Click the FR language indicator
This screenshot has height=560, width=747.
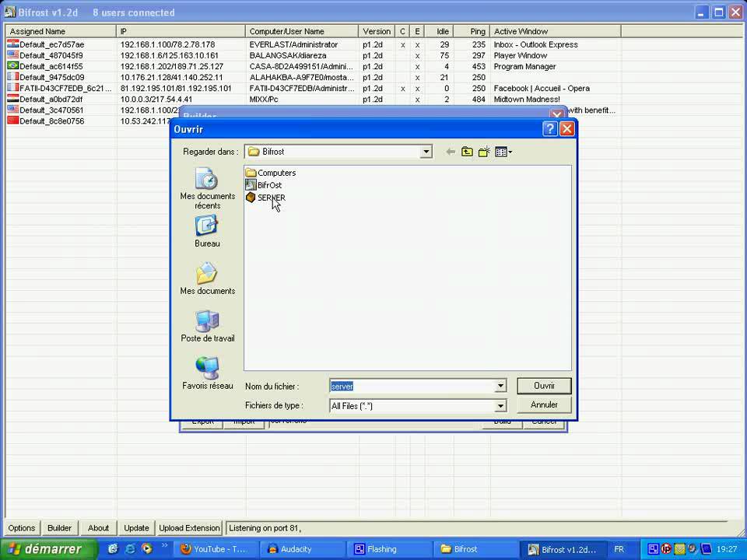pyautogui.click(x=619, y=549)
